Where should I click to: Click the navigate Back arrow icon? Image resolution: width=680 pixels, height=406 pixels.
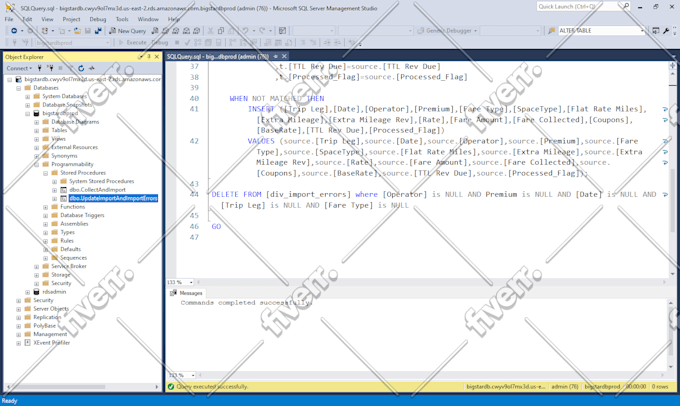pyautogui.click(x=14, y=31)
